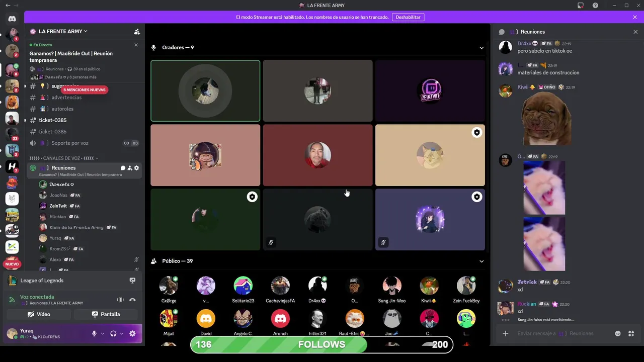Go back with the title bar arrow
Screen dimensions: 644x362
pos(8,5)
